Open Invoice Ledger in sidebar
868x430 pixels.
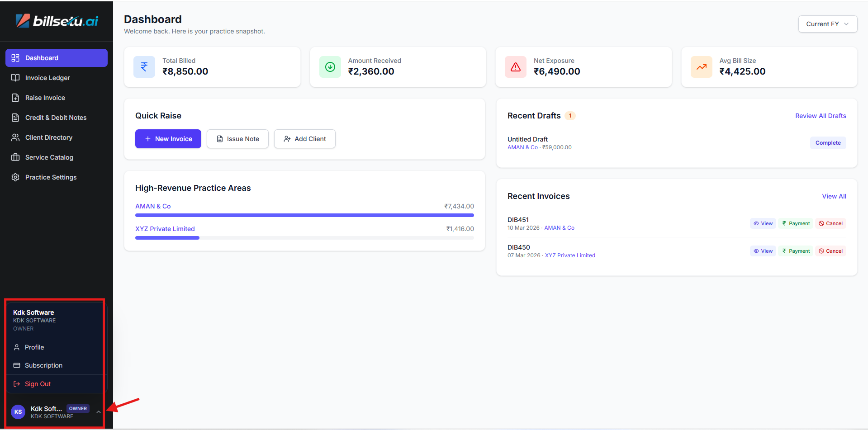pyautogui.click(x=47, y=78)
